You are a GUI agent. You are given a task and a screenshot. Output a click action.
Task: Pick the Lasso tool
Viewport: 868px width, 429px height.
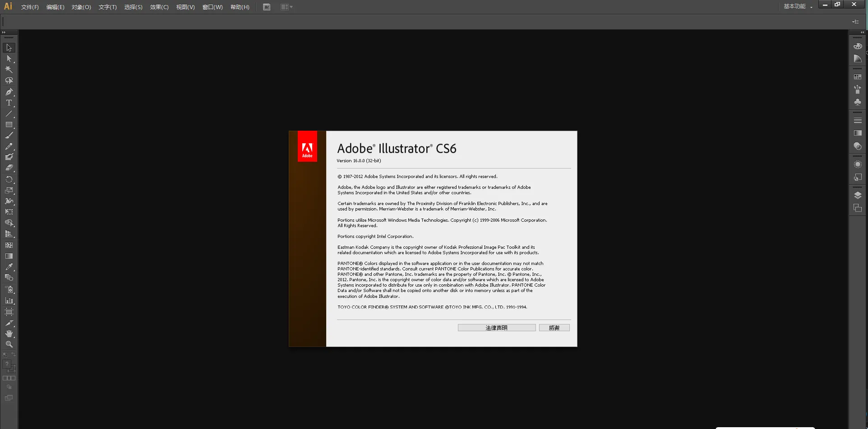coord(9,81)
